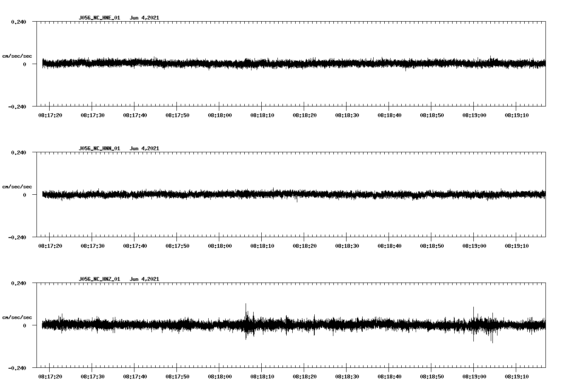
Task: Click the 08:18:10 time label under HNZ plot
Action: [262, 377]
